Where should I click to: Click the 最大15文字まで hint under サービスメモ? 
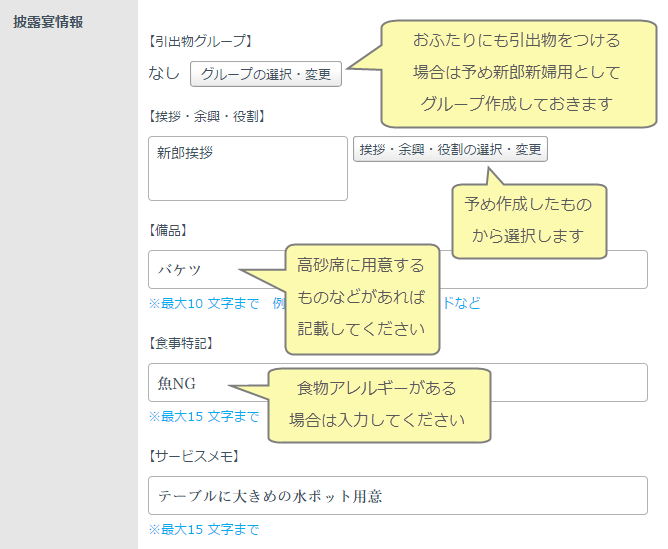204,530
